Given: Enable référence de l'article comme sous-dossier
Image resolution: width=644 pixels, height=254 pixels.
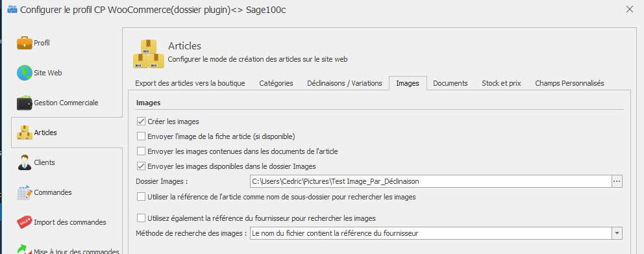Looking at the screenshot, I should click(142, 197).
